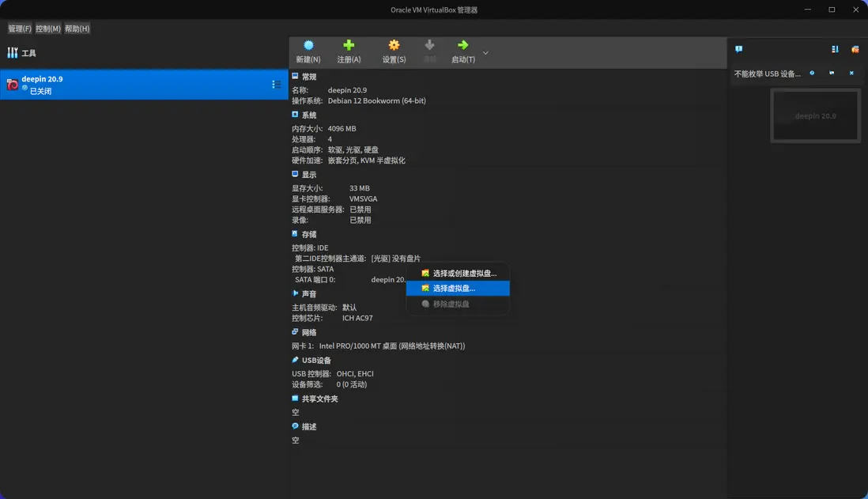Click the Intel PRO/1000 MT network adapter text
Image resolution: width=868 pixels, height=499 pixels.
(x=392, y=346)
